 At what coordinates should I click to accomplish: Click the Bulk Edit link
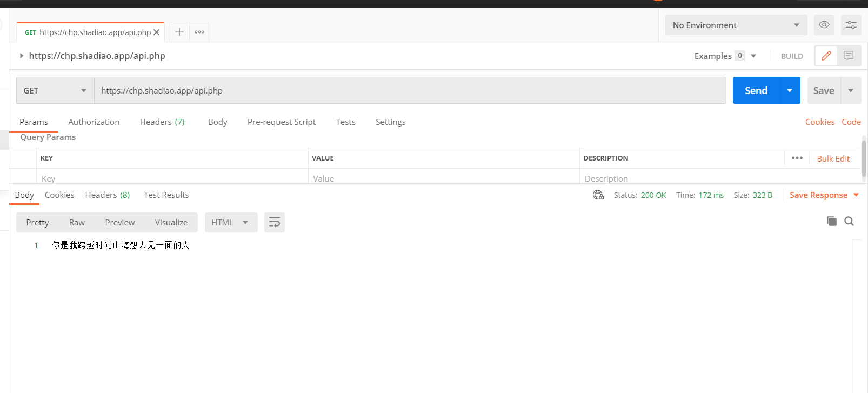(833, 158)
